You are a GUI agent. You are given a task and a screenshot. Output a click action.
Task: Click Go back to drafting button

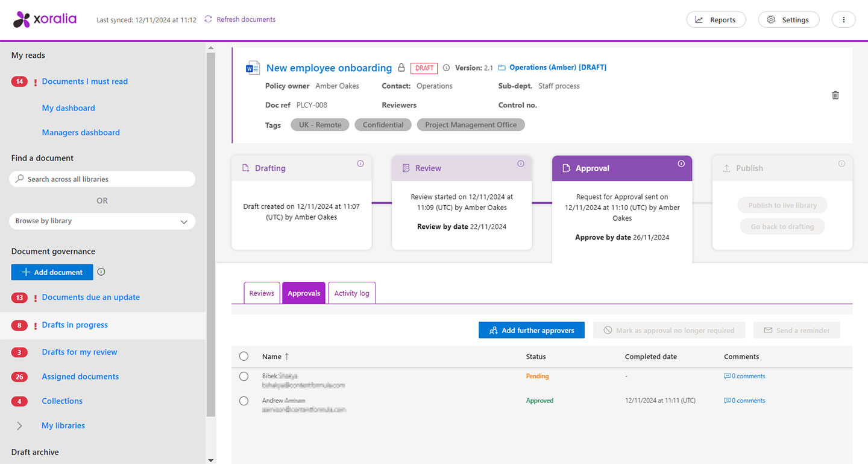tap(782, 226)
